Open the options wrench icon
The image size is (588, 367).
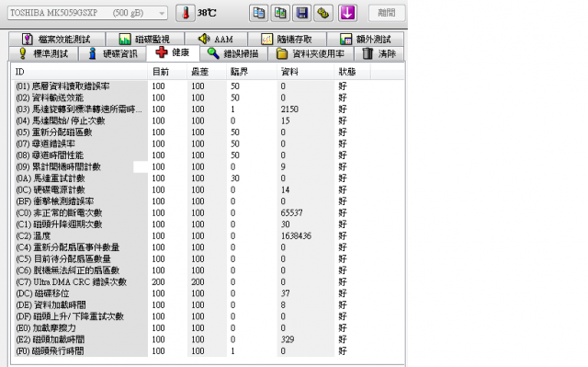point(323,13)
